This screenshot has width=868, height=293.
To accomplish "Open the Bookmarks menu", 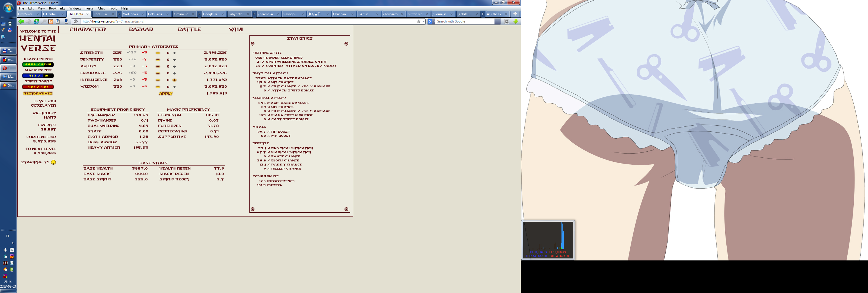I will (57, 8).
